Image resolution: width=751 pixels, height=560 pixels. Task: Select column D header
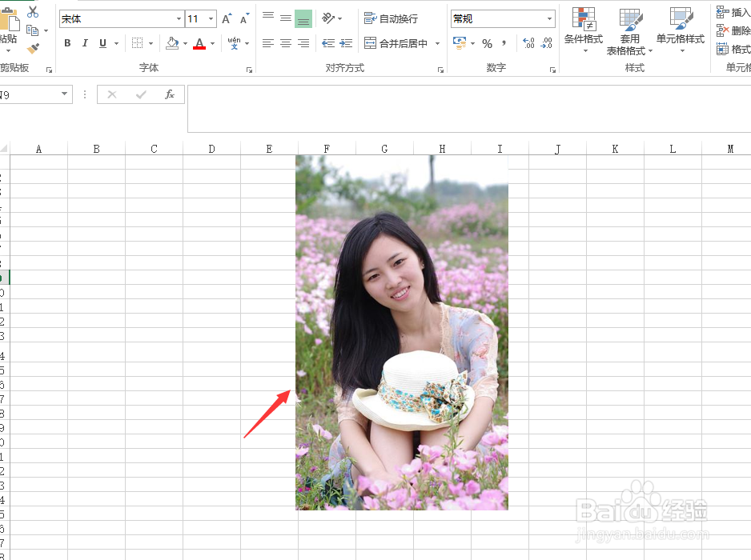click(211, 149)
